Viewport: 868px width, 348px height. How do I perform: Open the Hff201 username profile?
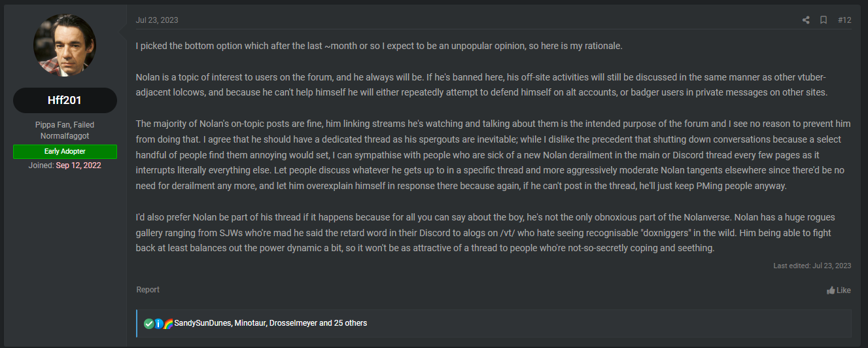pyautogui.click(x=65, y=101)
